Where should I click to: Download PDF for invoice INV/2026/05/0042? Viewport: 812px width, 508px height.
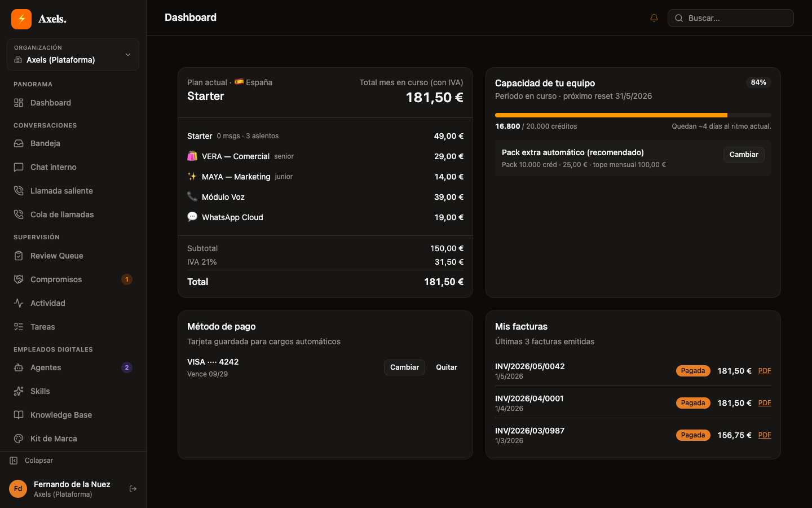click(765, 371)
